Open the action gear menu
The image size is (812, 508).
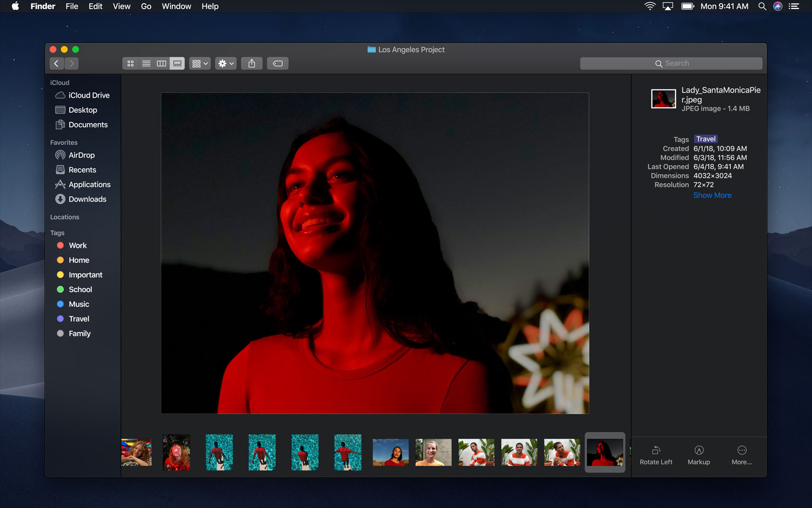(225, 63)
